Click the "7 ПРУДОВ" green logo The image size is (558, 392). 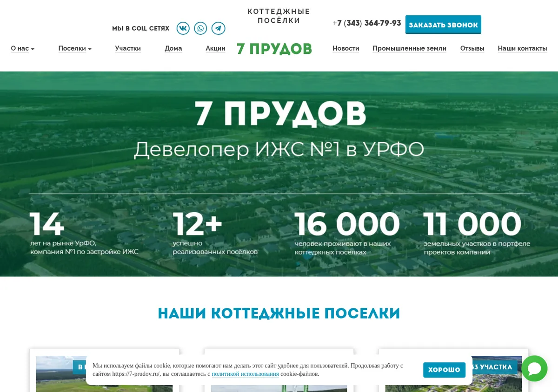[x=274, y=49]
